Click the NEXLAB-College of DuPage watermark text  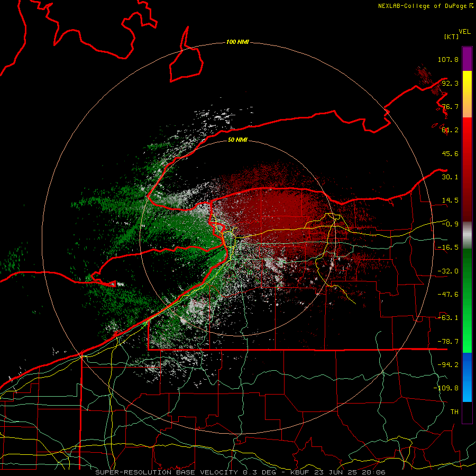(x=425, y=6)
